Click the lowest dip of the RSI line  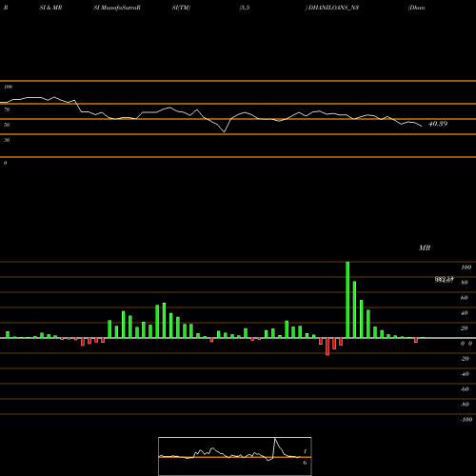225,131
